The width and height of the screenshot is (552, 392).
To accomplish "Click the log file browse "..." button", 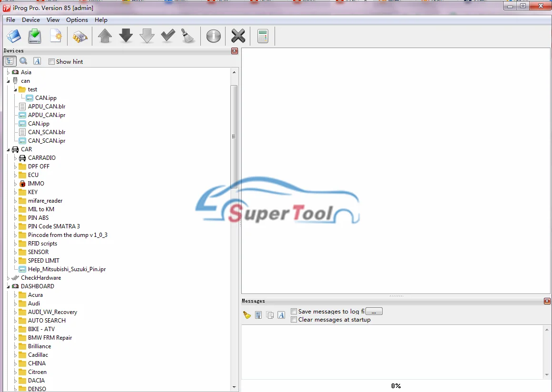I will (x=374, y=312).
